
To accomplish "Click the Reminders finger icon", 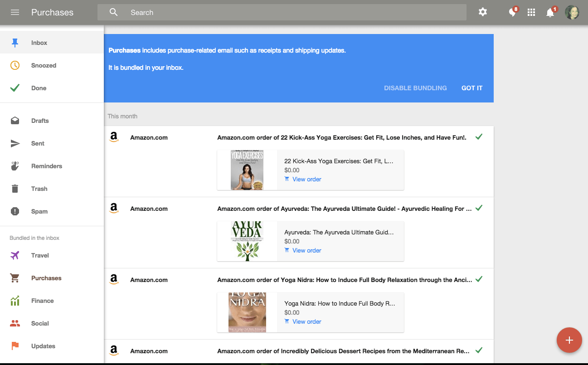I will [x=15, y=166].
